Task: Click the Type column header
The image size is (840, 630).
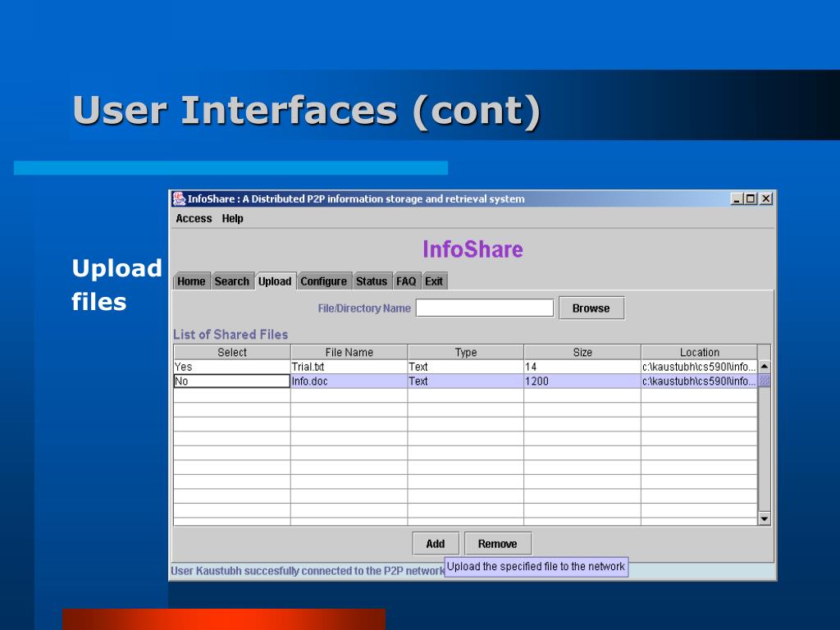Action: click(x=466, y=352)
